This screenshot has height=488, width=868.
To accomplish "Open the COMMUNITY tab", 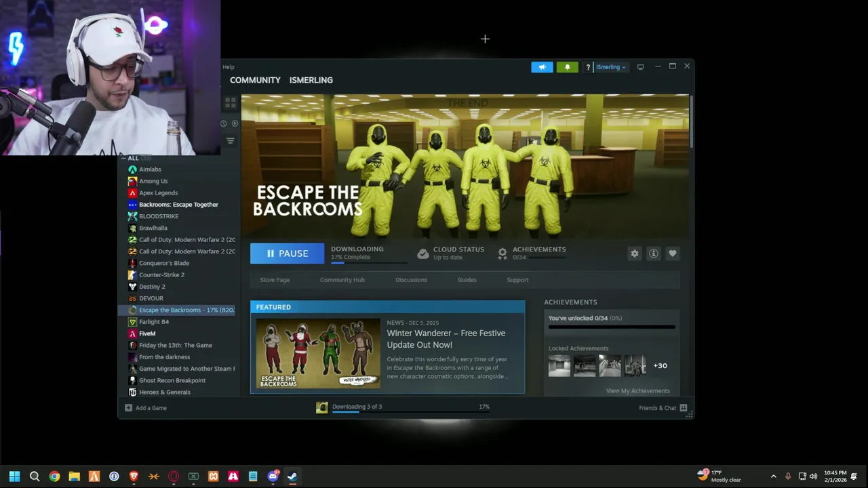I will coord(255,80).
